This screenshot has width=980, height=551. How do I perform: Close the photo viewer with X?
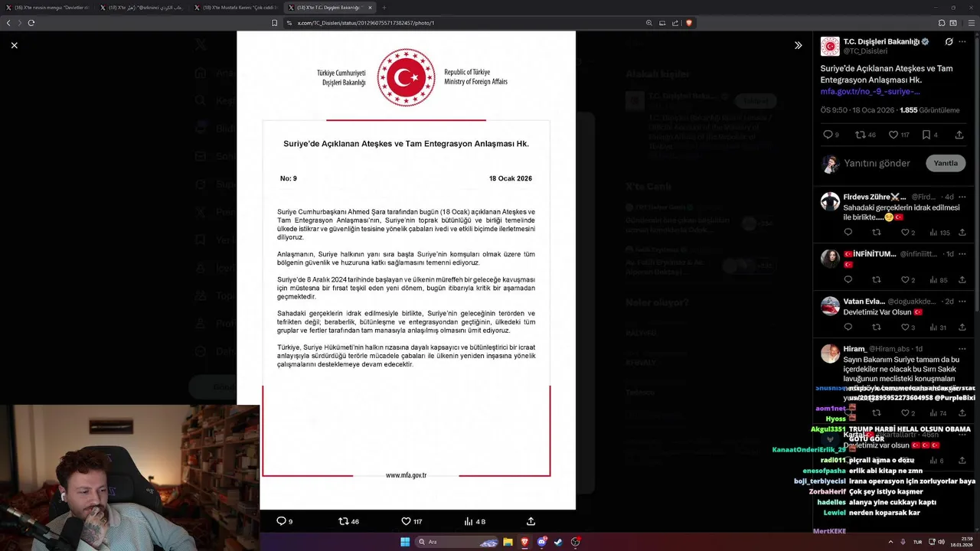(x=14, y=45)
